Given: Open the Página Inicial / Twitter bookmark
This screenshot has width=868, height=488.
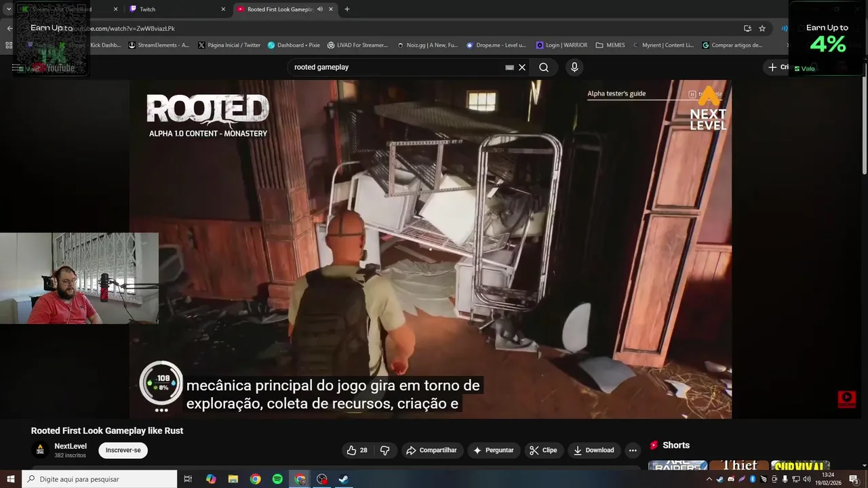Looking at the screenshot, I should pos(229,45).
